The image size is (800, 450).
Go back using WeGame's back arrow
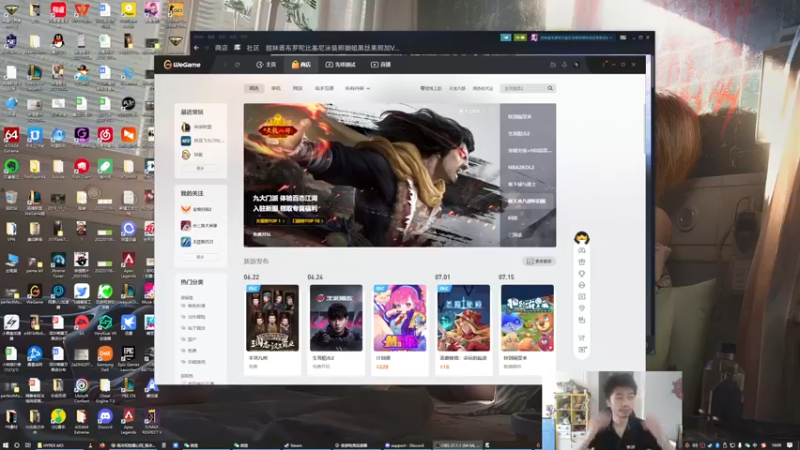[x=226, y=65]
